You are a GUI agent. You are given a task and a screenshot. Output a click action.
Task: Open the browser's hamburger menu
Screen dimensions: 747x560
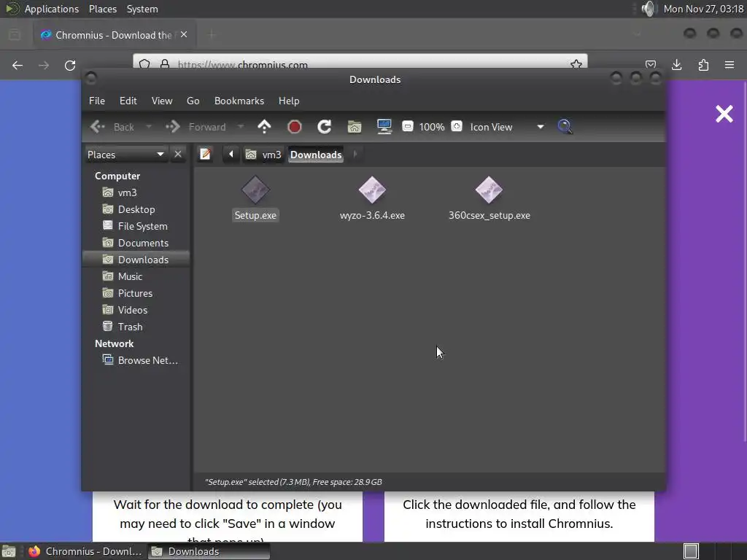point(729,65)
